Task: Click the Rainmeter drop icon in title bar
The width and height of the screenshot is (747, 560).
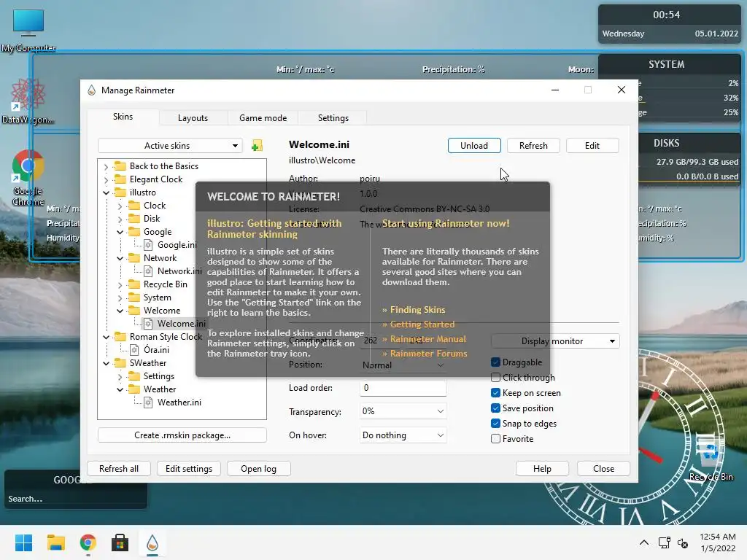Action: pyautogui.click(x=91, y=90)
